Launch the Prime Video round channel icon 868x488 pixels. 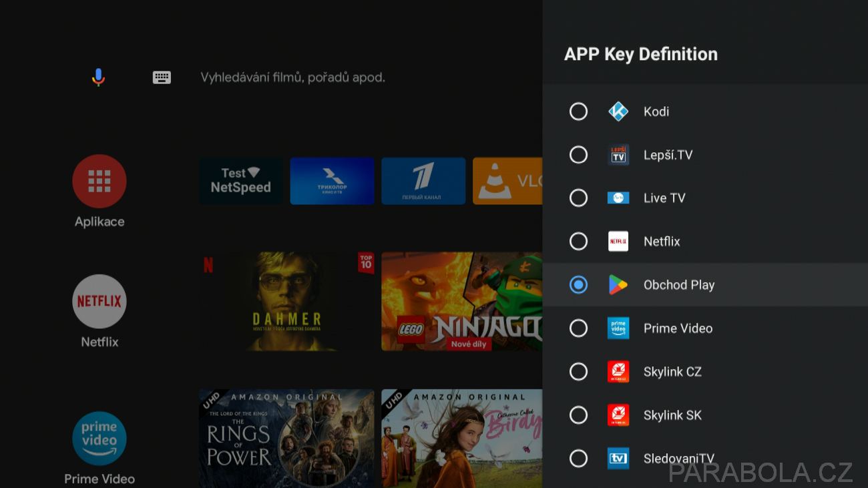click(x=99, y=438)
